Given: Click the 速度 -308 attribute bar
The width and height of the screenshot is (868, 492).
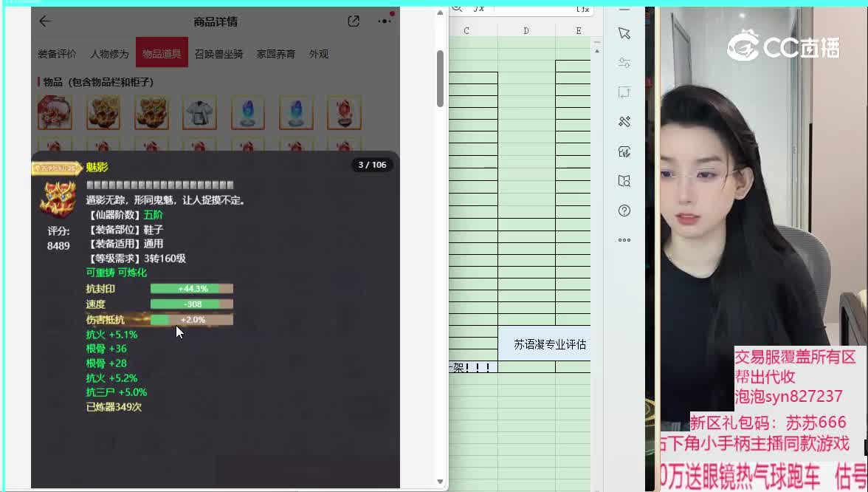Looking at the screenshot, I should [x=192, y=304].
